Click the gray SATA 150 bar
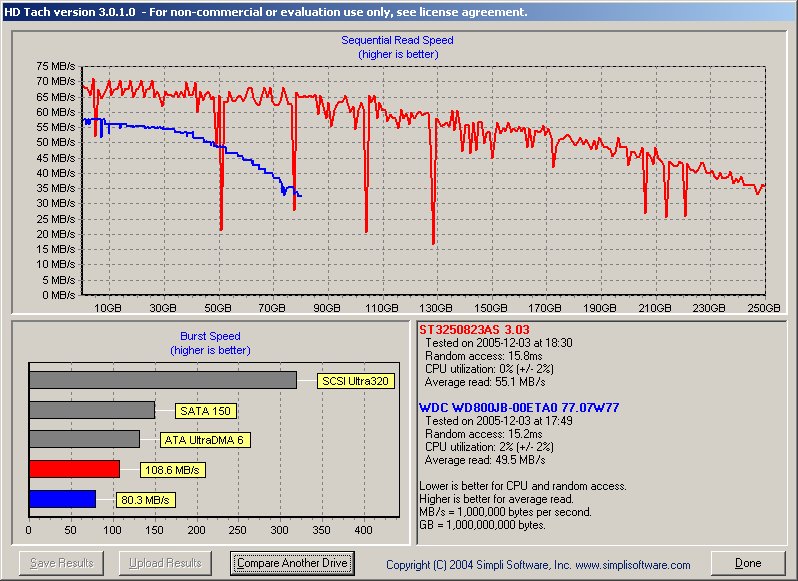This screenshot has height=581, width=798. click(92, 410)
